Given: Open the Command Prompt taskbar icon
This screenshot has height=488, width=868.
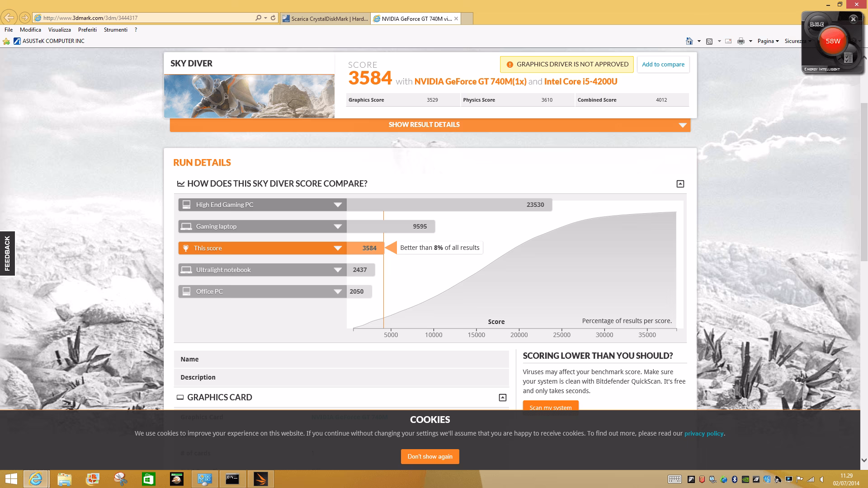Looking at the screenshot, I should pos(232,479).
